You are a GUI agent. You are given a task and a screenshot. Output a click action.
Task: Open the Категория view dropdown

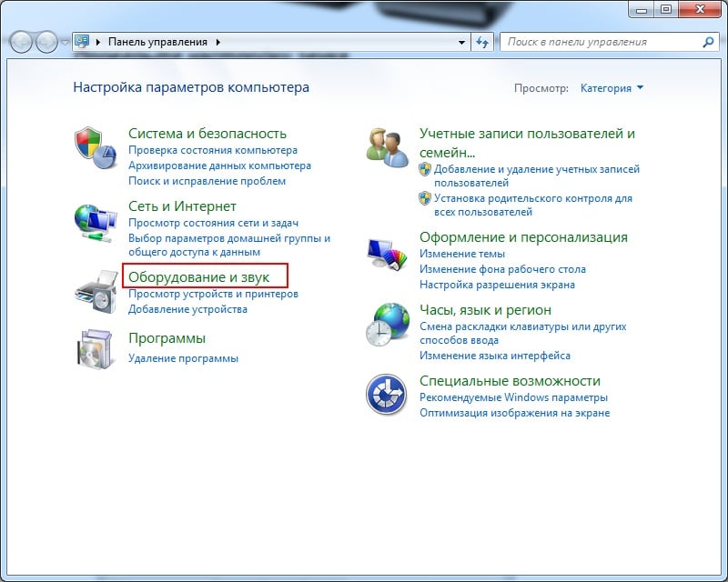click(x=612, y=88)
